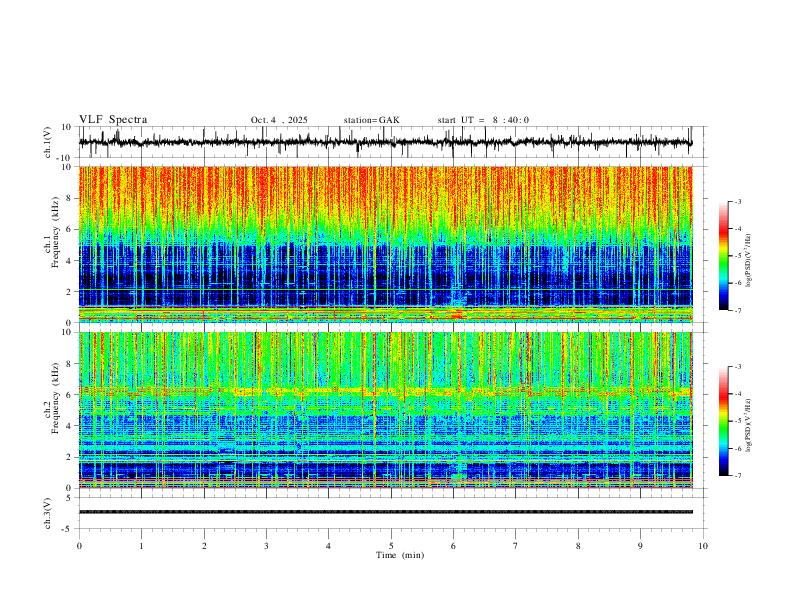Click time axis tick label "7"
Screen dimensions: 792x612
pyautogui.click(x=516, y=546)
